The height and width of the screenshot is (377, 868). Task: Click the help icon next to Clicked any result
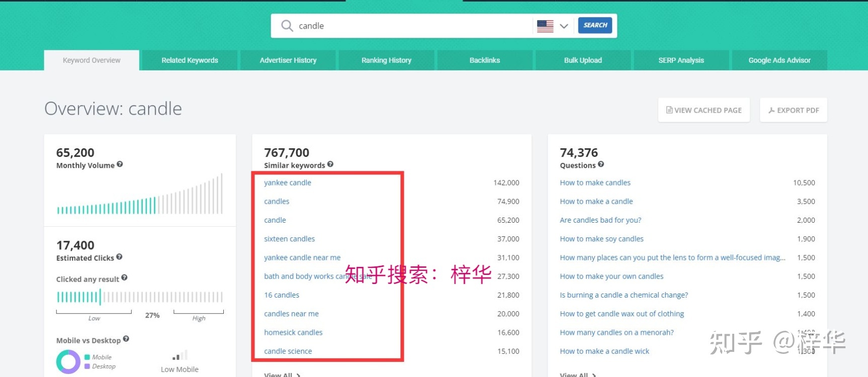click(124, 277)
